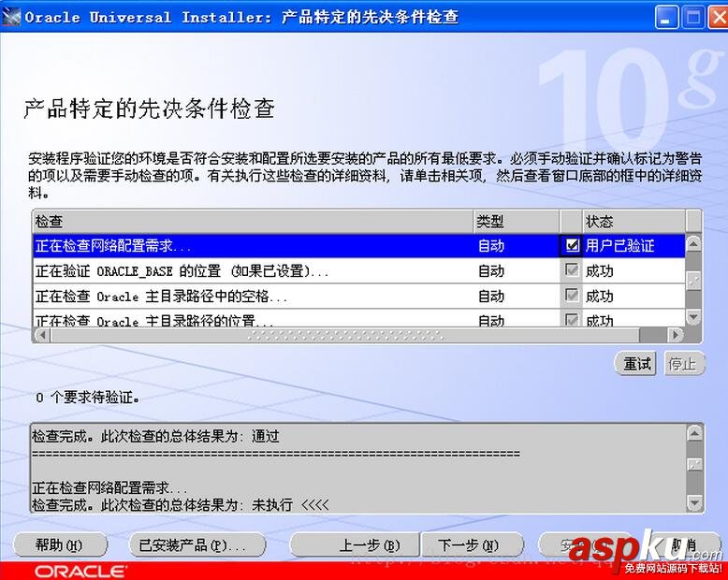Viewport: 728px width, 580px height.
Task: Click the checks table scroll-left arrow
Action: pos(42,335)
